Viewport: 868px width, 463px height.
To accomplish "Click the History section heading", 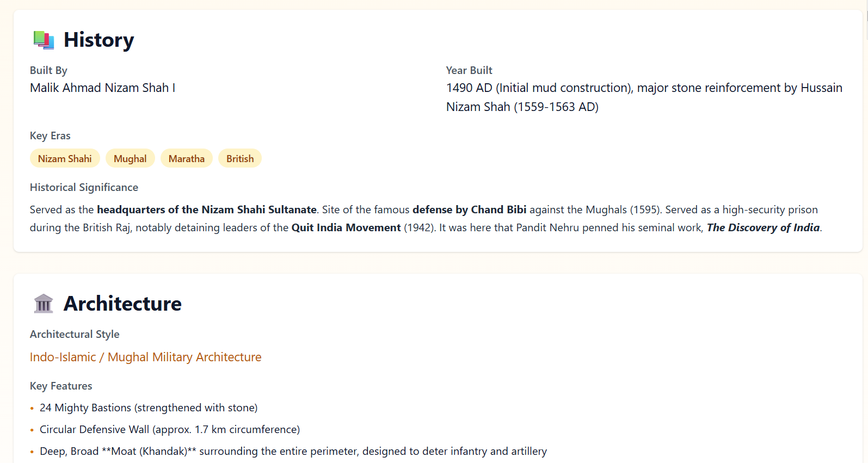I will coord(99,40).
